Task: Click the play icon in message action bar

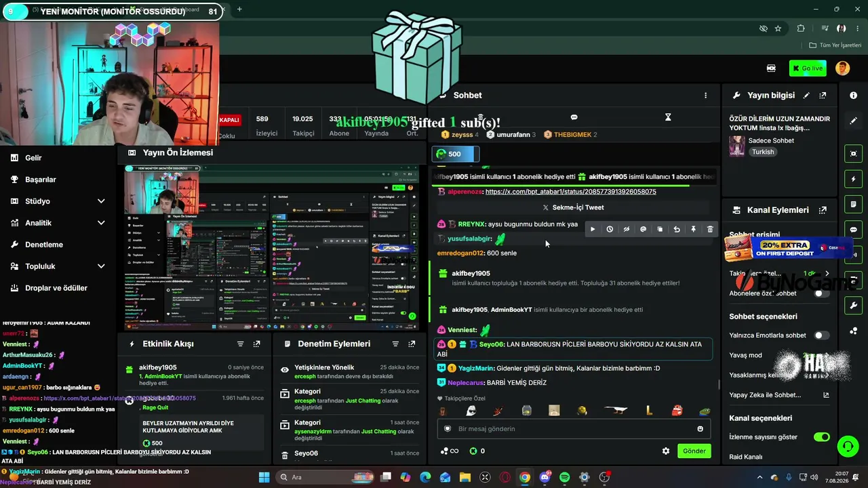Action: 593,229
